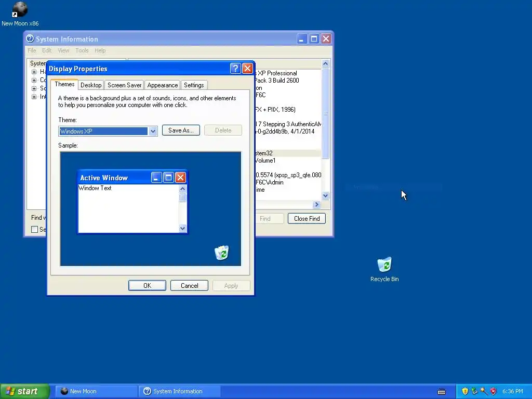Expand the first tree node in System Information
The width and height of the screenshot is (532, 399).
coord(34,72)
